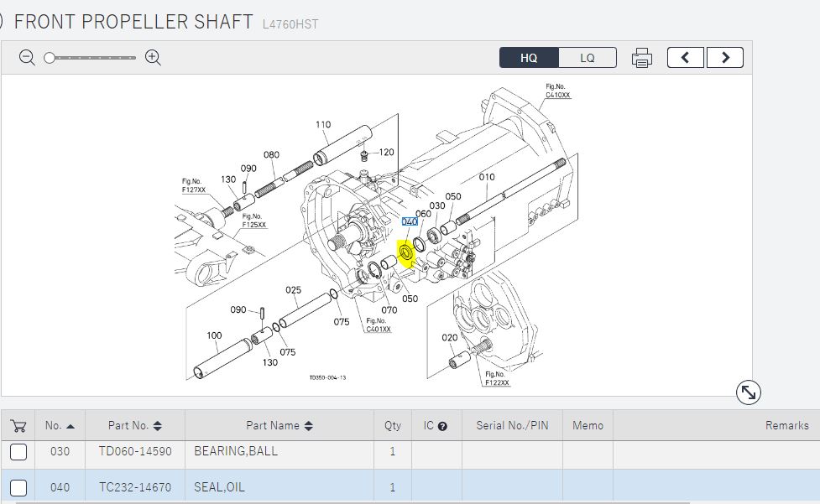Switch diagram quality to LQ
This screenshot has height=504, width=820.
point(588,58)
